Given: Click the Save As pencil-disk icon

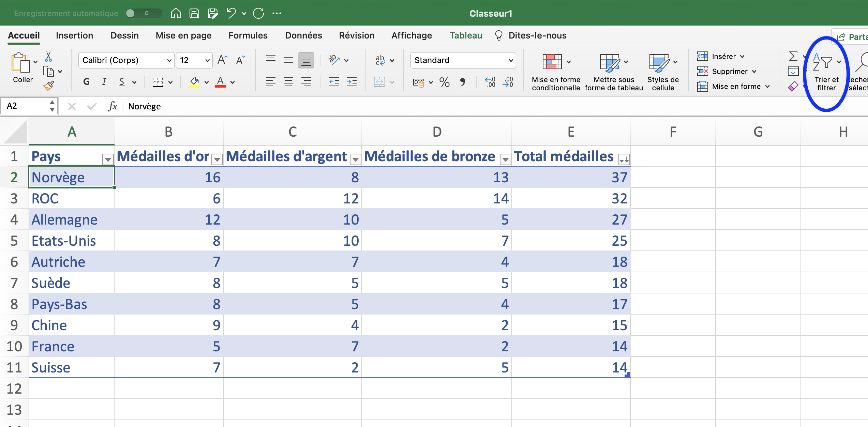Looking at the screenshot, I should (213, 13).
